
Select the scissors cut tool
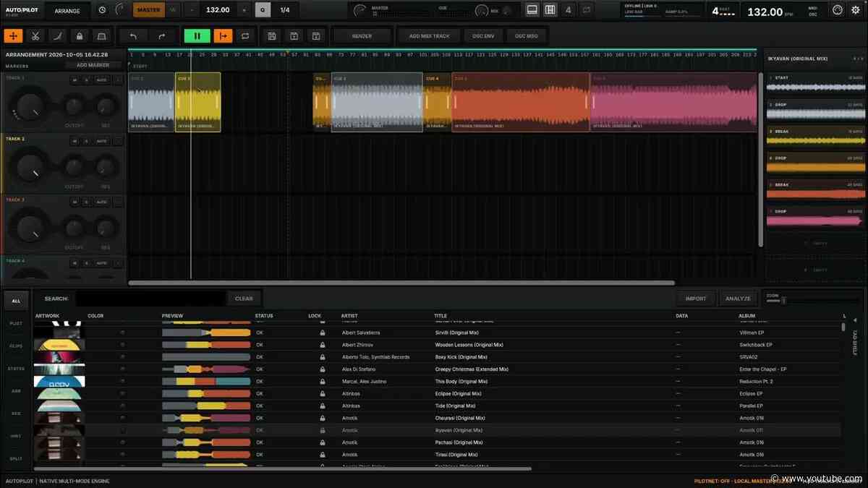click(x=35, y=36)
